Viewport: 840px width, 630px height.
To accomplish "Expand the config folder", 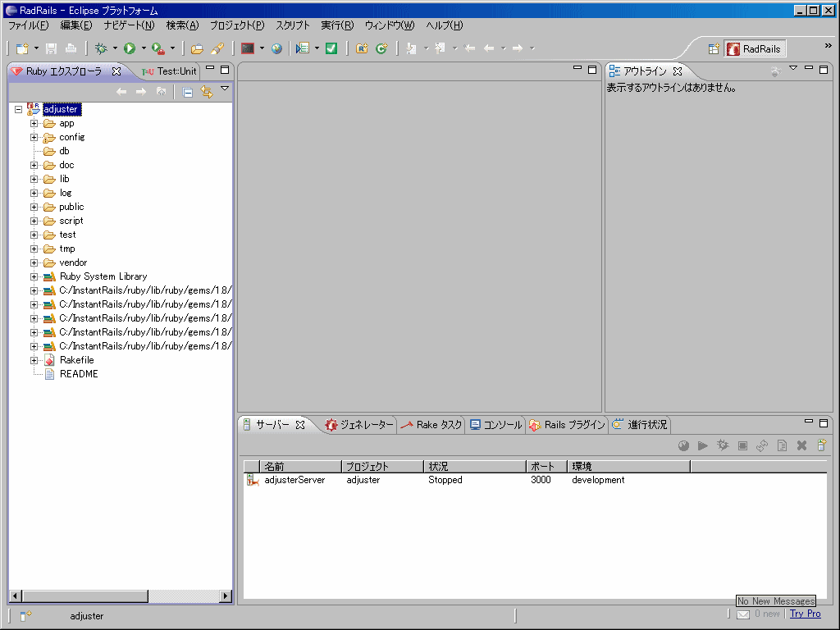I will (34, 137).
